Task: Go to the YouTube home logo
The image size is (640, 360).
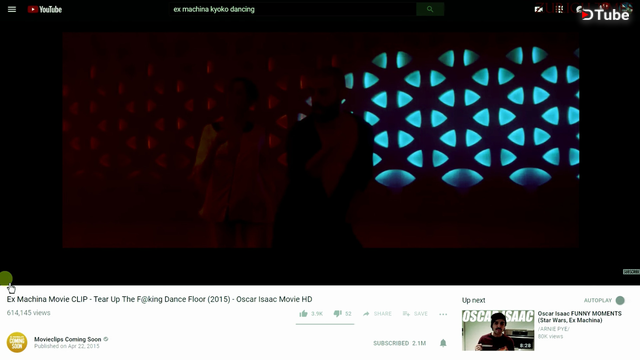Action: (x=44, y=9)
